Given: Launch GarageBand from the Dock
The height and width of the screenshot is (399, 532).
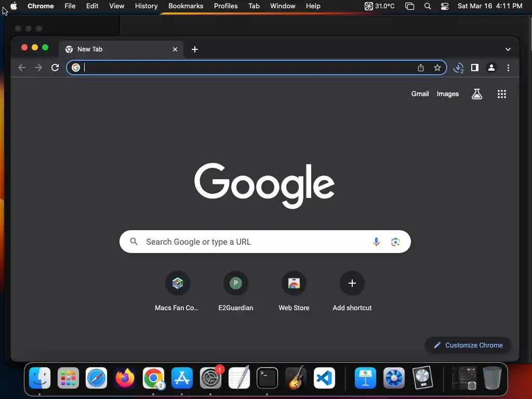Looking at the screenshot, I should coord(296,378).
